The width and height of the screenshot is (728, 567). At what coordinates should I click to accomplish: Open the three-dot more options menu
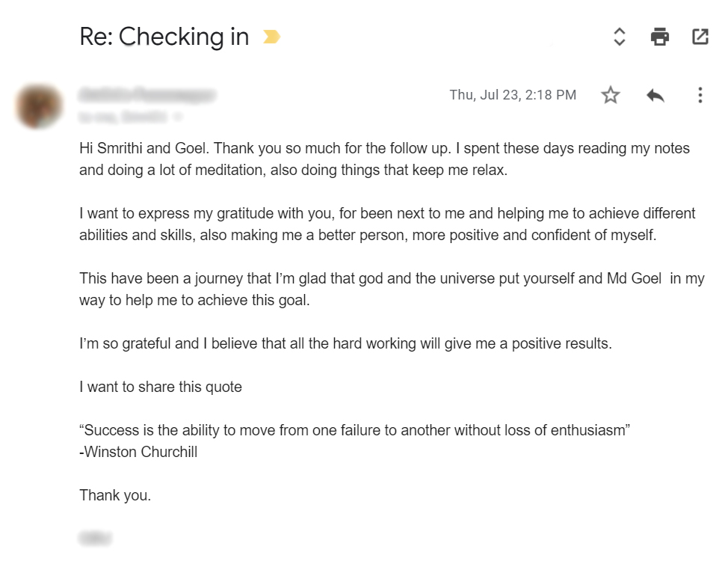(700, 95)
